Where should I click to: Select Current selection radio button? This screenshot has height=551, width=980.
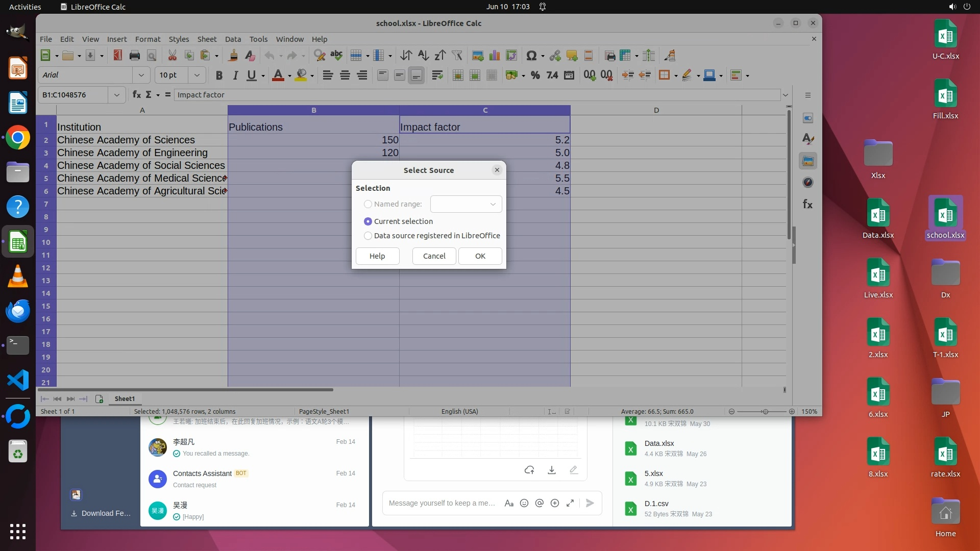pyautogui.click(x=367, y=221)
